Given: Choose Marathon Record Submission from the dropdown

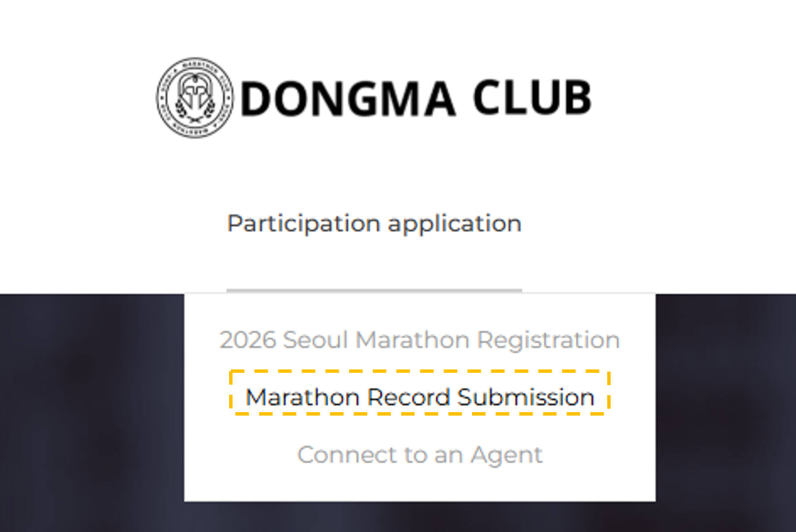Looking at the screenshot, I should (419, 397).
